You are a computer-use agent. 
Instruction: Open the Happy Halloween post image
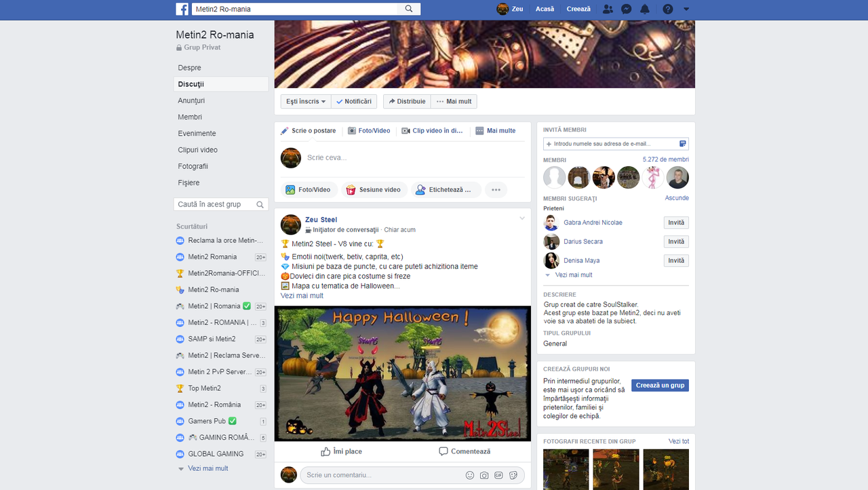(x=402, y=373)
